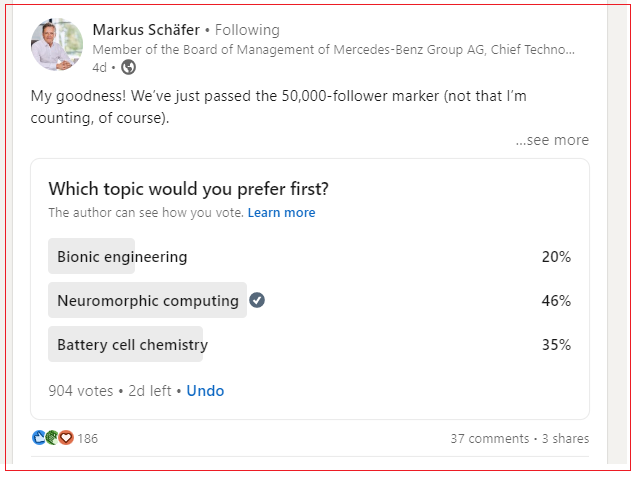Screen dimensions: 636x477
Task: Undo your poll vote
Action: pos(205,391)
